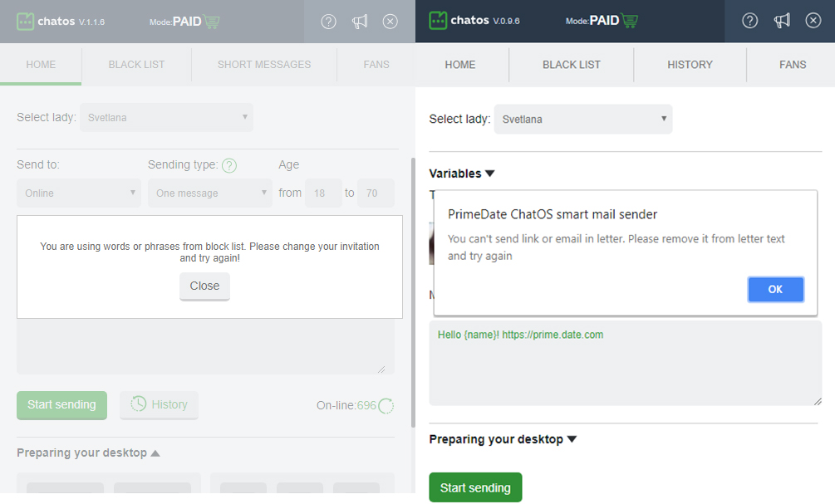
Task: Open the Send to dropdown showing Online
Action: tap(79, 193)
